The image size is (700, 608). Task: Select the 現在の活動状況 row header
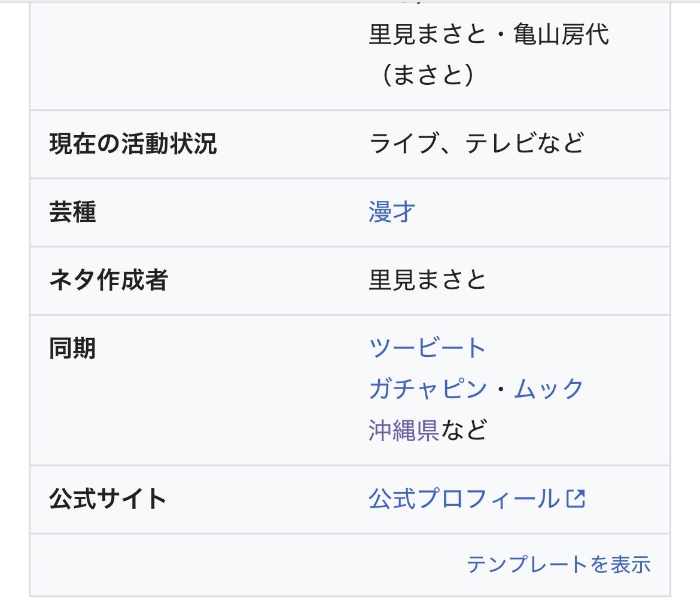click(133, 143)
